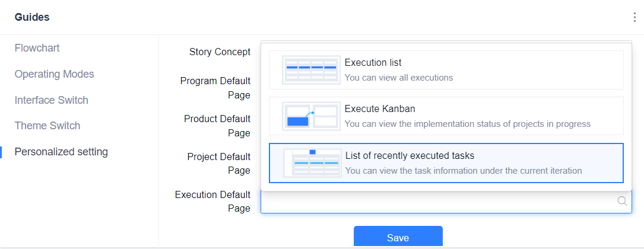Viewport: 644px width, 249px height.
Task: Open the Flowchart guide section
Action: tap(37, 48)
